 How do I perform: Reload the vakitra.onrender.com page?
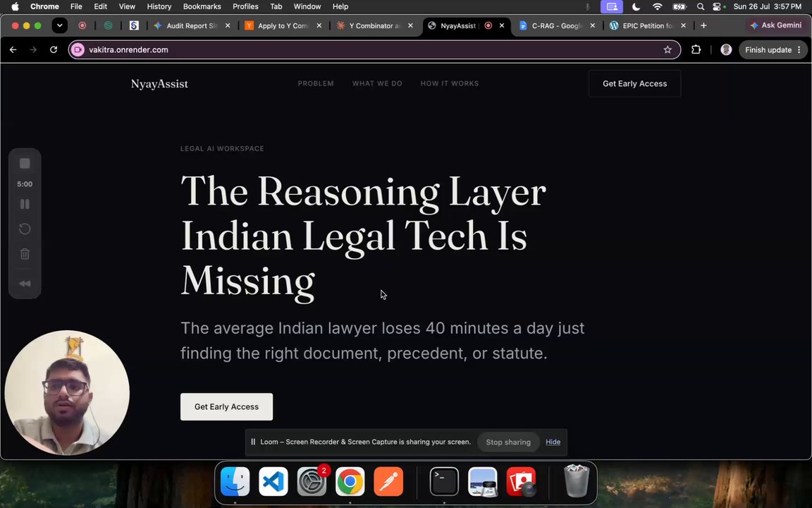click(x=54, y=50)
